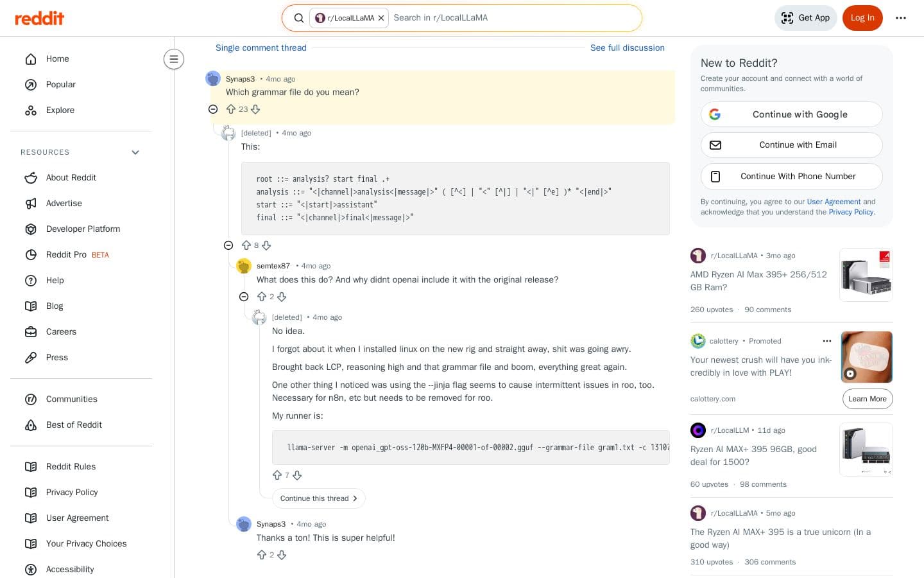
Task: Upvote Synaps3's grammar file question
Action: point(231,109)
